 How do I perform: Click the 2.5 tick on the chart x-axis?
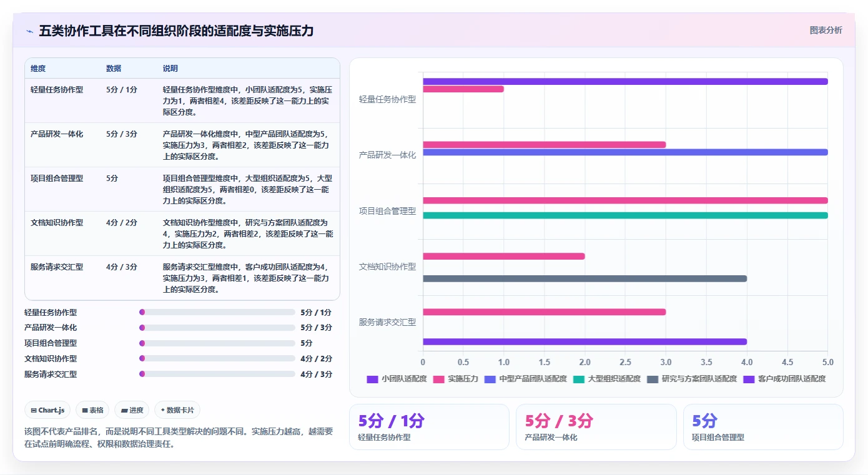click(x=625, y=362)
